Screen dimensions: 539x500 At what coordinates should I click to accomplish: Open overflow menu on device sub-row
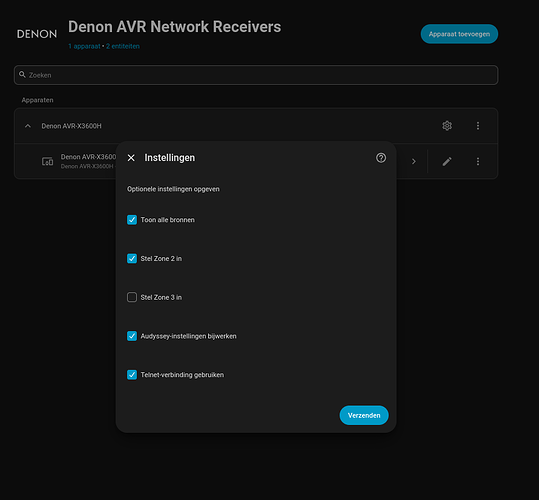coord(478,162)
